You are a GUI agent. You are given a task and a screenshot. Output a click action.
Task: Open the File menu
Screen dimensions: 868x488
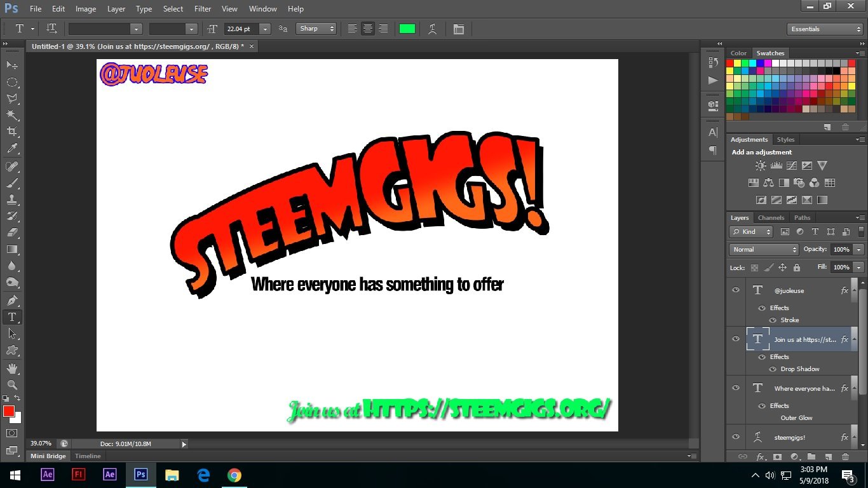(36, 9)
